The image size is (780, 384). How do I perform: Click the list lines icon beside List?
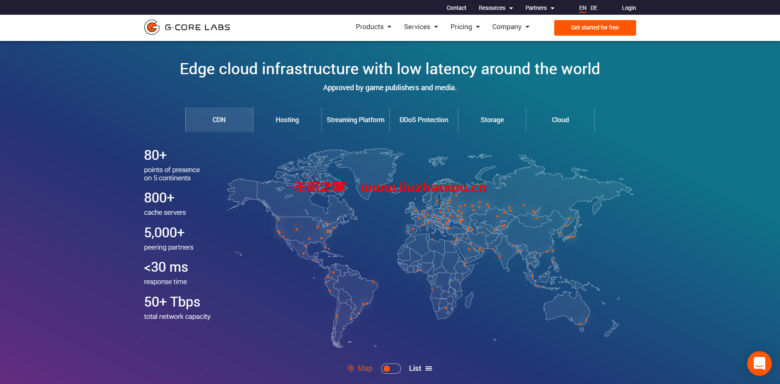tap(429, 369)
